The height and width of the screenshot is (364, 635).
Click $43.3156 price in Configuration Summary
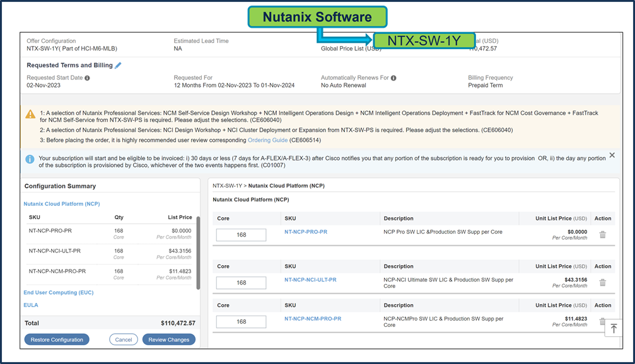[x=180, y=251]
